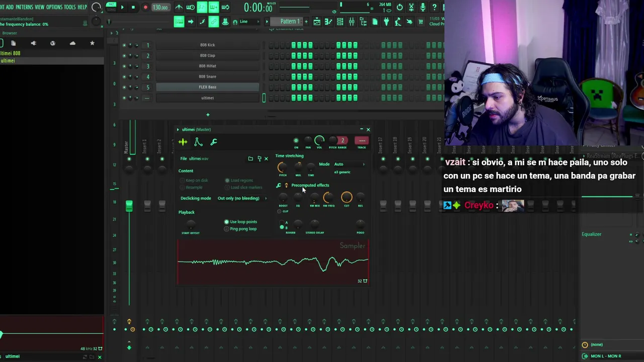Open the wrench miscellaneous settings tab icon
The height and width of the screenshot is (362, 644).
[x=214, y=142]
